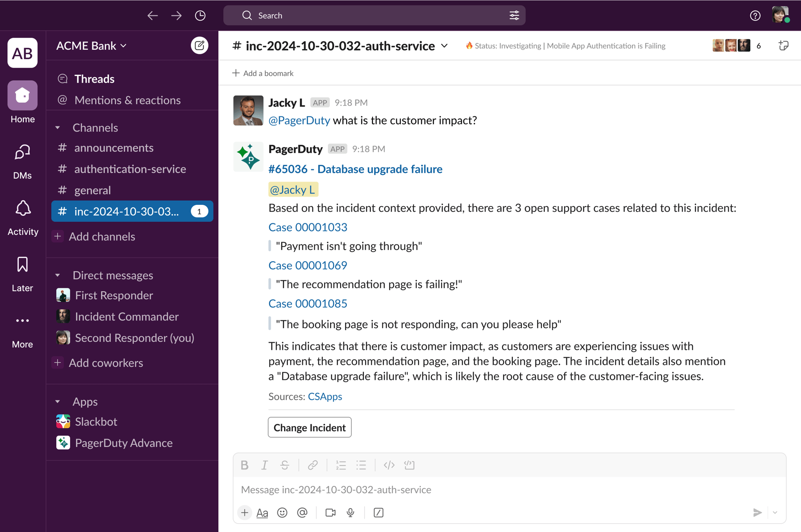Viewport: 801px width, 532px height.
Task: Click the message input field
Action: pos(459,489)
